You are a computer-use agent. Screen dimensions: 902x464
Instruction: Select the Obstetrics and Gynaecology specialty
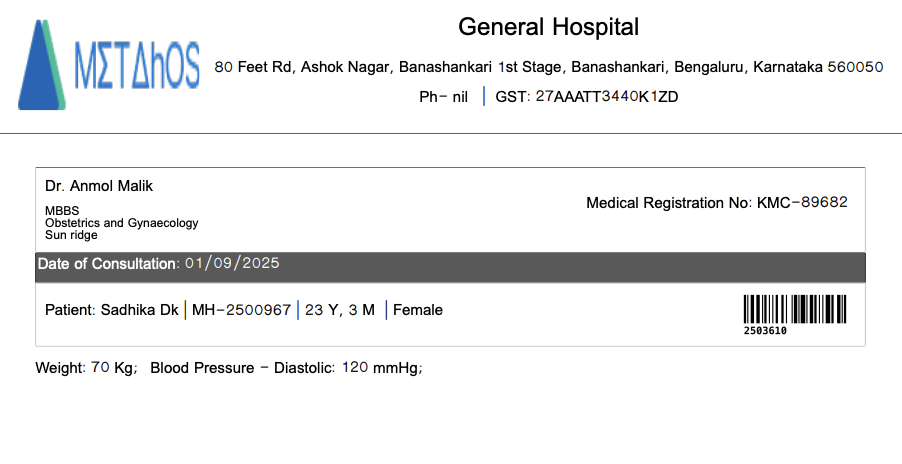coord(122,223)
